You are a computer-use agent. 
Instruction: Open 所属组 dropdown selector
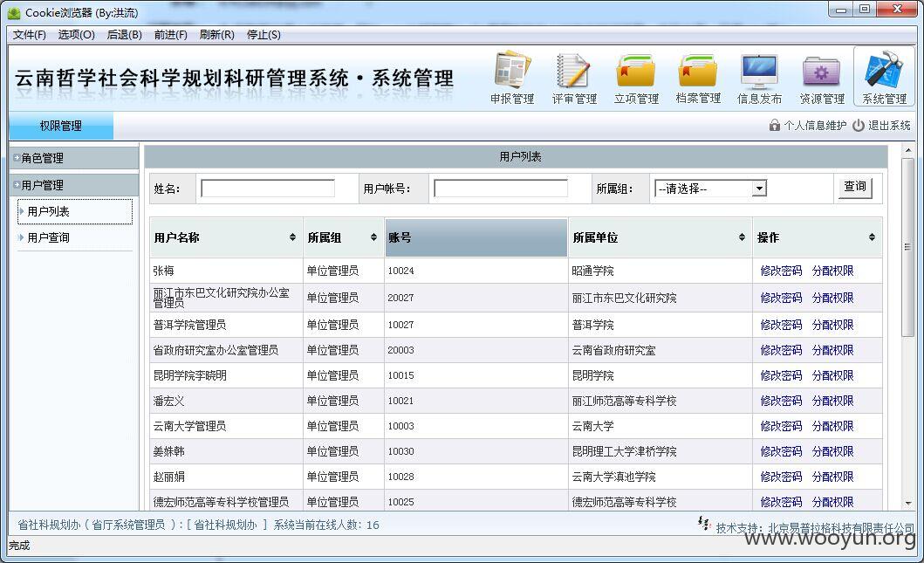(711, 189)
